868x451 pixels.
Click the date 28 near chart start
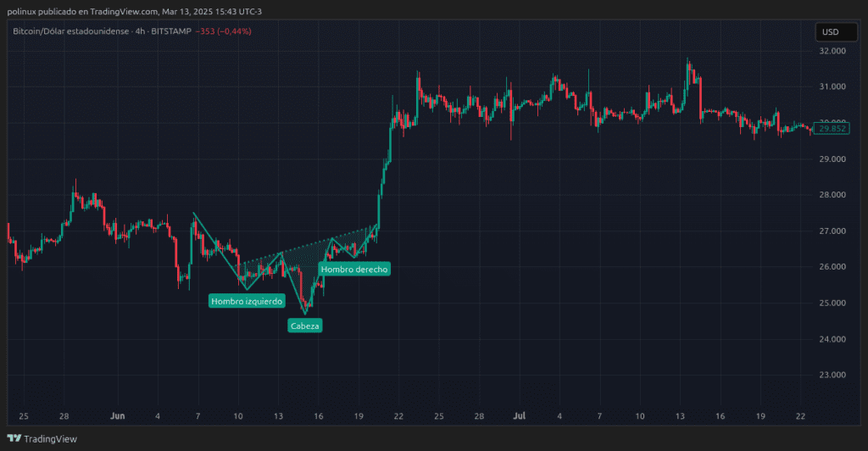pos(64,416)
